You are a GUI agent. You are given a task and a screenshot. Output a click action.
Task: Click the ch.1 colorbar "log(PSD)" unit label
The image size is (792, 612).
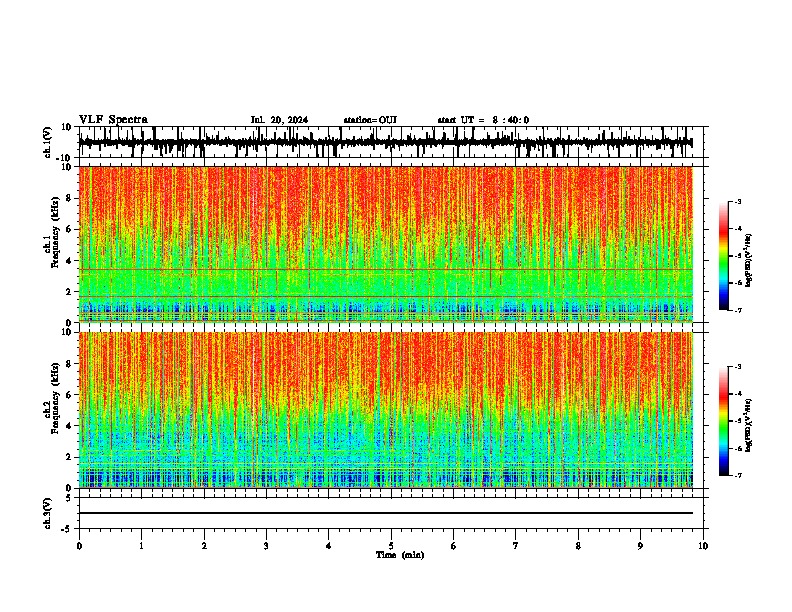click(x=749, y=260)
